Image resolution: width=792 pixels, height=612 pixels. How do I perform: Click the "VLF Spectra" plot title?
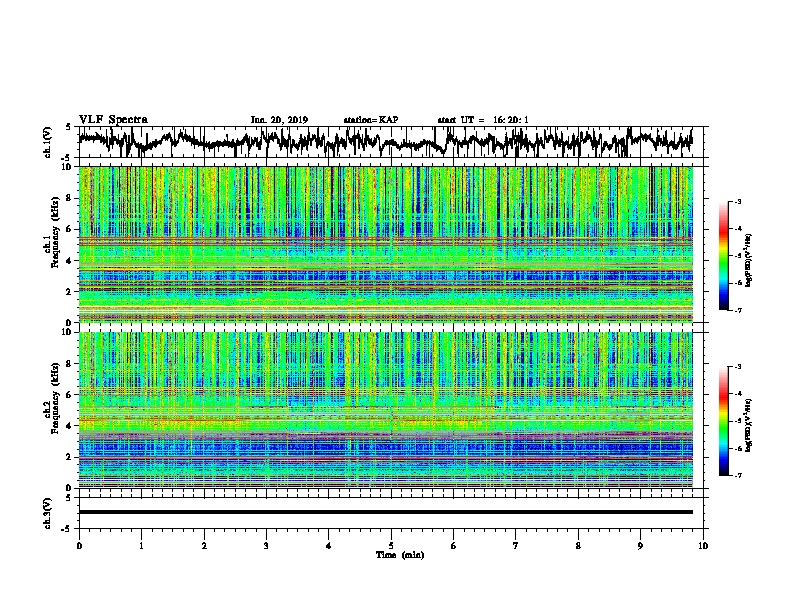click(113, 120)
